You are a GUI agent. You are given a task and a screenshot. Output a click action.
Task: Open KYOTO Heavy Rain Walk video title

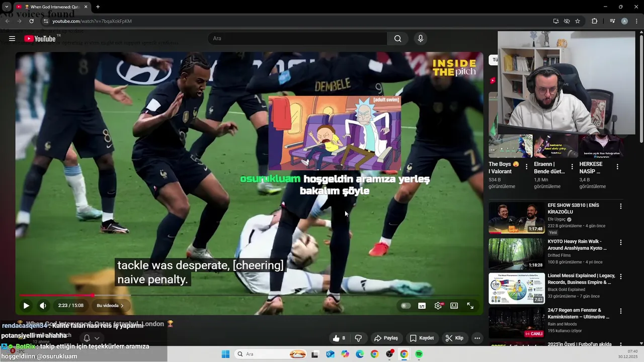[577, 245]
